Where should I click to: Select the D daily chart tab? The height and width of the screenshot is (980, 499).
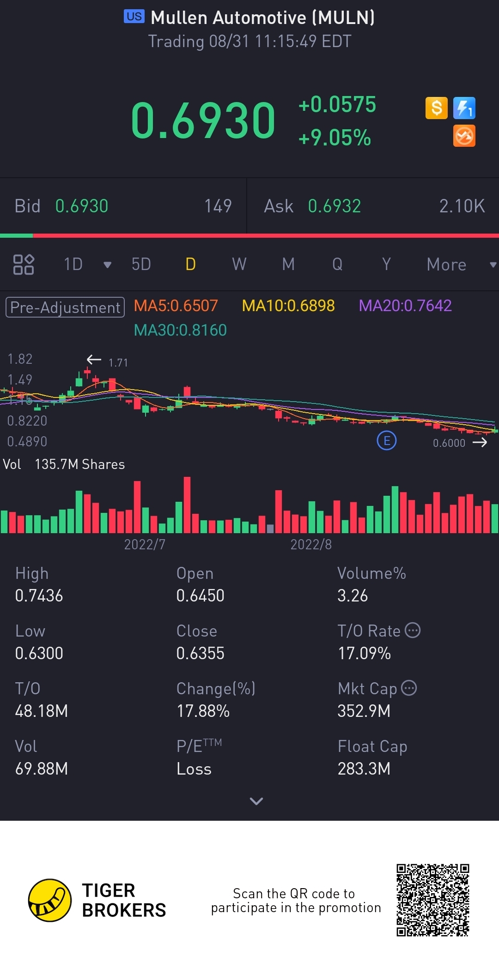click(190, 265)
